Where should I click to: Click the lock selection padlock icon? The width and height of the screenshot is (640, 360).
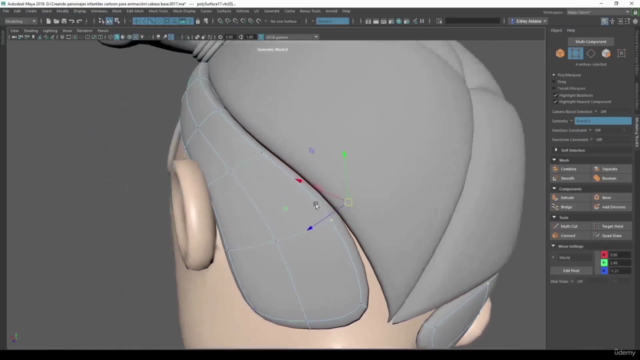(x=198, y=21)
